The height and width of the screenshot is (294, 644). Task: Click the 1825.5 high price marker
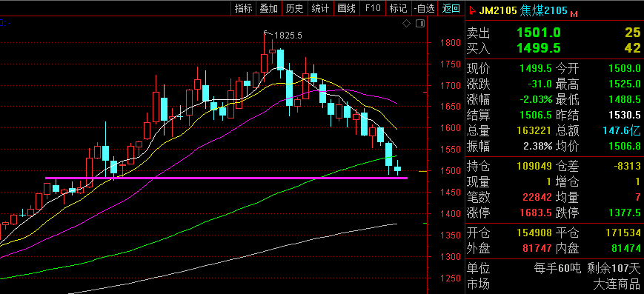[x=288, y=36]
